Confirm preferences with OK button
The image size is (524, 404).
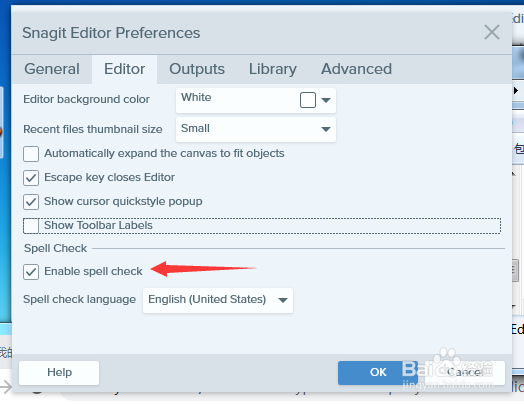tap(378, 373)
